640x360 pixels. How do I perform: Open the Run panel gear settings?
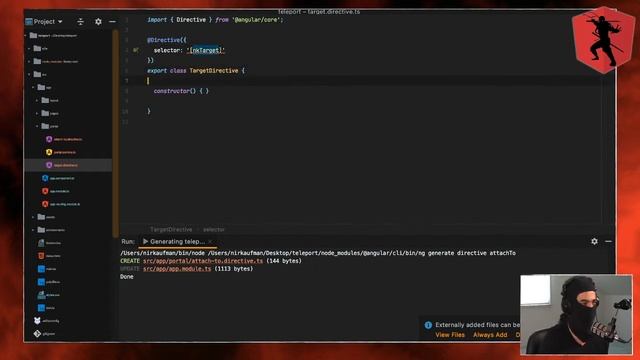click(x=594, y=242)
